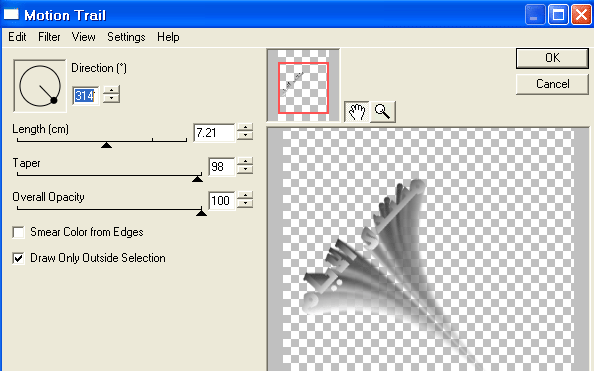The image size is (594, 371).
Task: Confirm with the OK button
Action: (552, 58)
